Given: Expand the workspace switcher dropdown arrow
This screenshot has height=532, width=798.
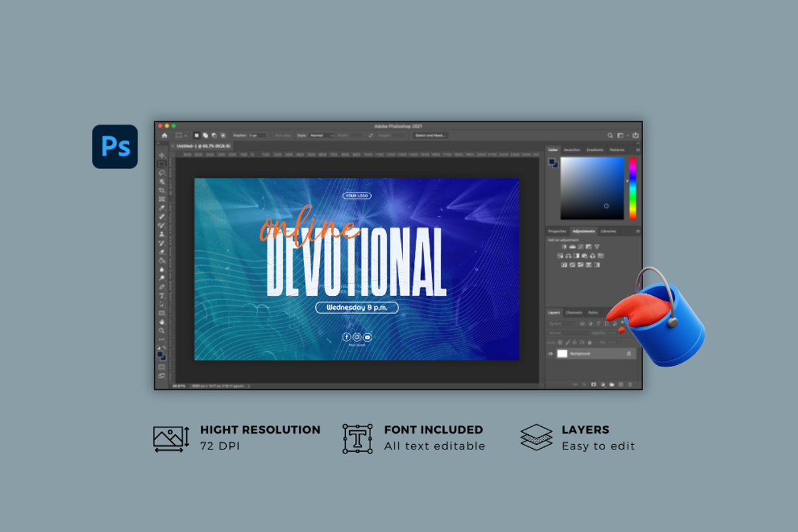Looking at the screenshot, I should click(628, 135).
